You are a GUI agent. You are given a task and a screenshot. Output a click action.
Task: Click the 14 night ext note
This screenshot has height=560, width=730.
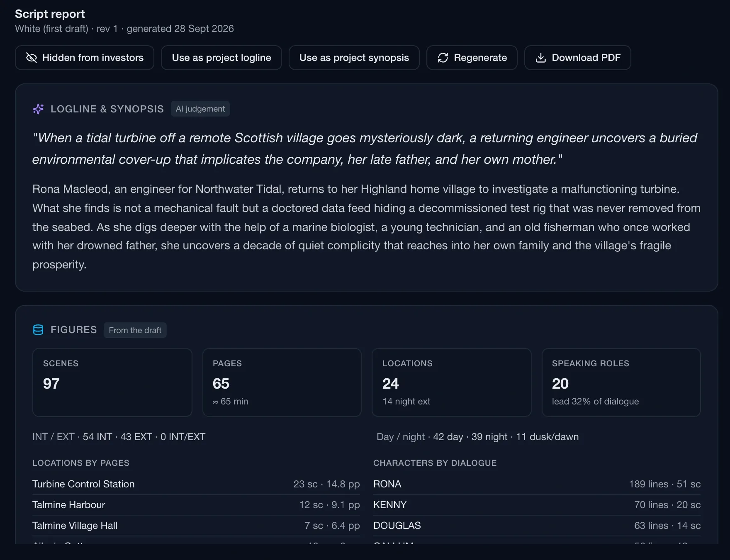(406, 401)
